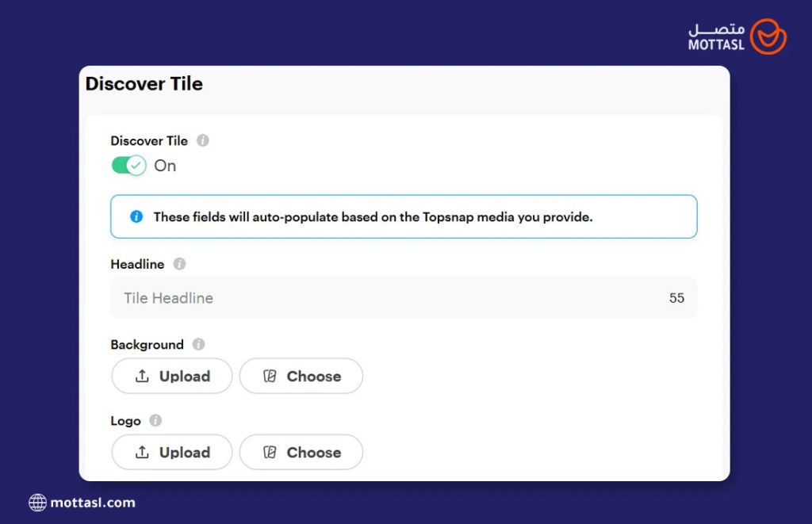The image size is (812, 524).
Task: Click the Topsnap auto-populate notice text
Action: click(x=373, y=216)
